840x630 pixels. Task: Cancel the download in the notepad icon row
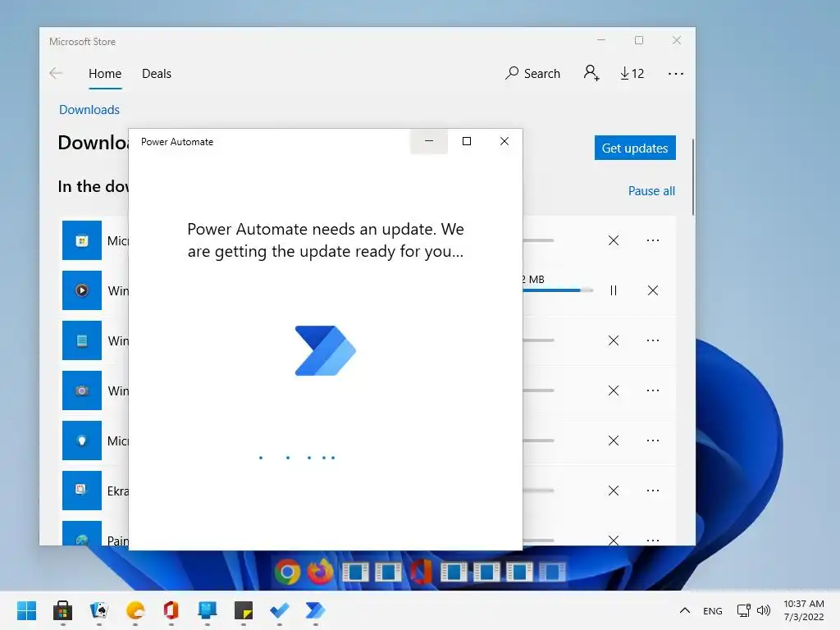(614, 340)
